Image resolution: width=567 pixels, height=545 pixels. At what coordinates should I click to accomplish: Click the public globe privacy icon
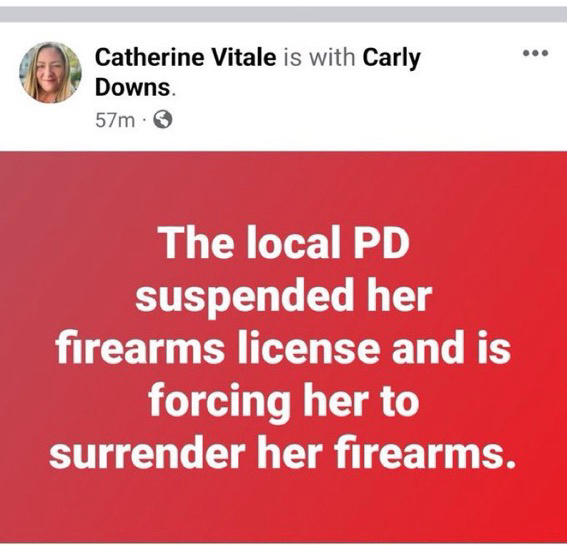[x=163, y=119]
